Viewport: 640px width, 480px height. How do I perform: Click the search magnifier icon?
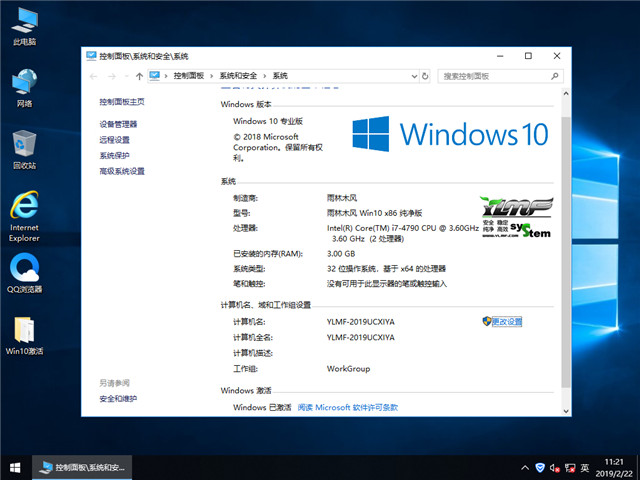554,76
